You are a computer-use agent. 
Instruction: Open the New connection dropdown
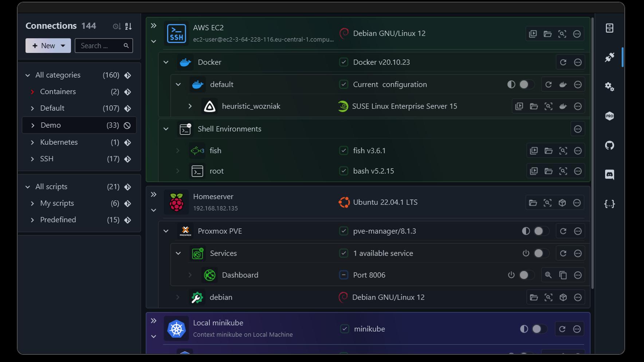63,46
